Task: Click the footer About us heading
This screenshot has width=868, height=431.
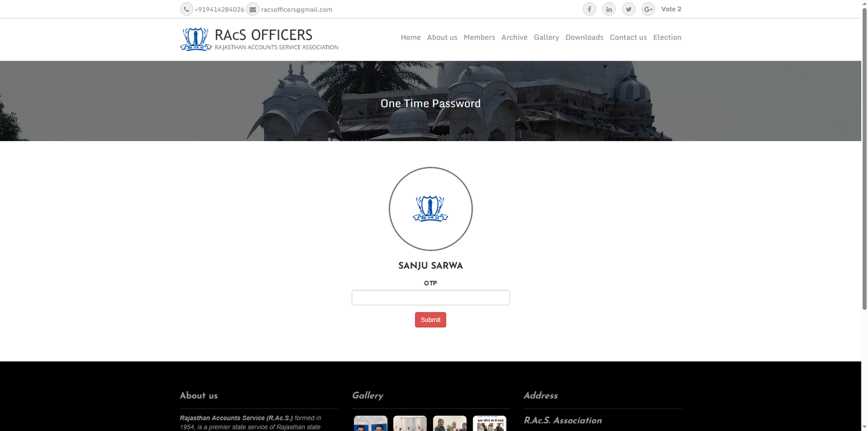Action: point(199,396)
